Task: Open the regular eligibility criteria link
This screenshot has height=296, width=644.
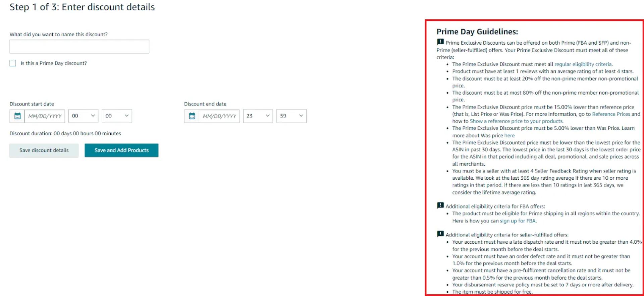Action: pyautogui.click(x=583, y=64)
